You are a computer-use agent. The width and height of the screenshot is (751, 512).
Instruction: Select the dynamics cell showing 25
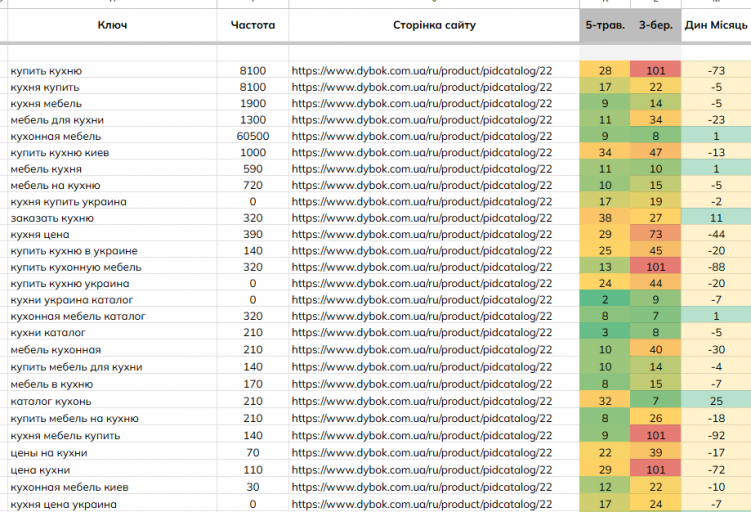[x=716, y=401]
